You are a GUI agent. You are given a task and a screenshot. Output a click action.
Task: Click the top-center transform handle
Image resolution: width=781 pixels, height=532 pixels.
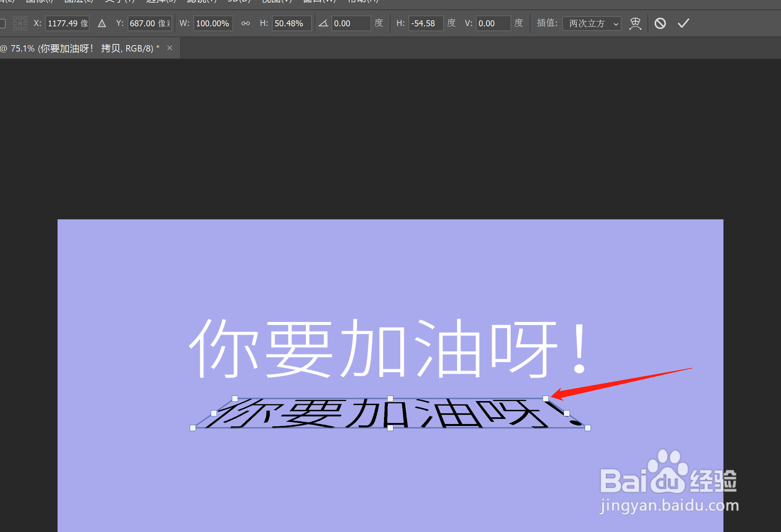(390, 398)
